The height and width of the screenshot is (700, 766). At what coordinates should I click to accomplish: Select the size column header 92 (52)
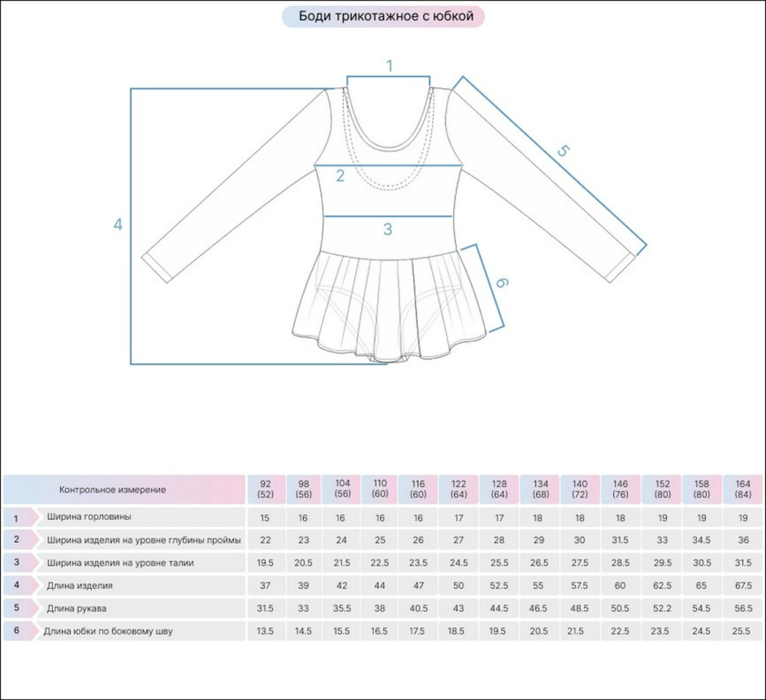[x=266, y=489]
